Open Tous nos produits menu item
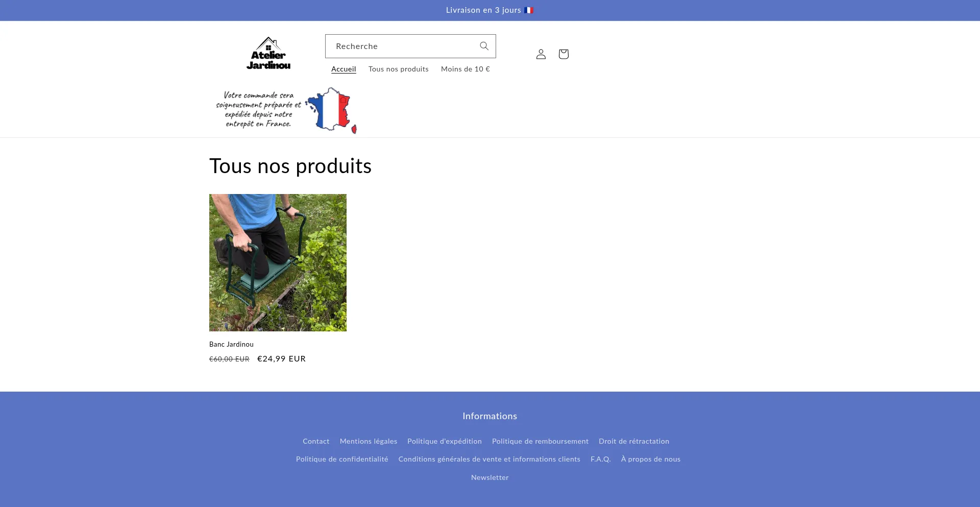This screenshot has width=980, height=507. point(399,69)
